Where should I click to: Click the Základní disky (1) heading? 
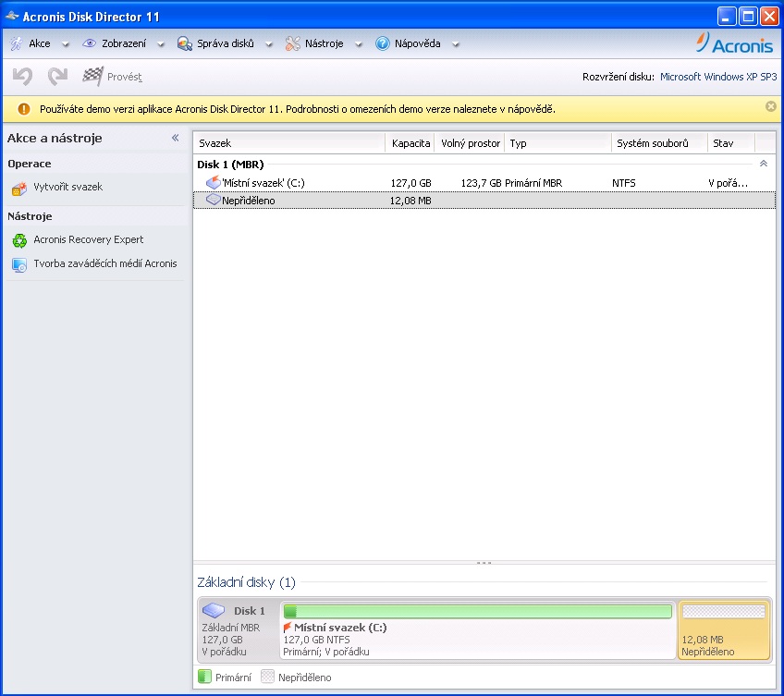click(246, 582)
